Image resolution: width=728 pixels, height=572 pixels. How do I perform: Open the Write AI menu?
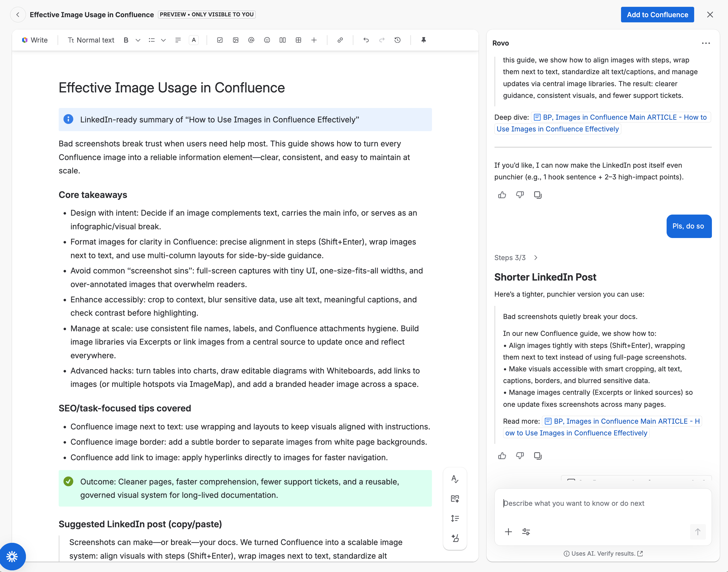35,40
